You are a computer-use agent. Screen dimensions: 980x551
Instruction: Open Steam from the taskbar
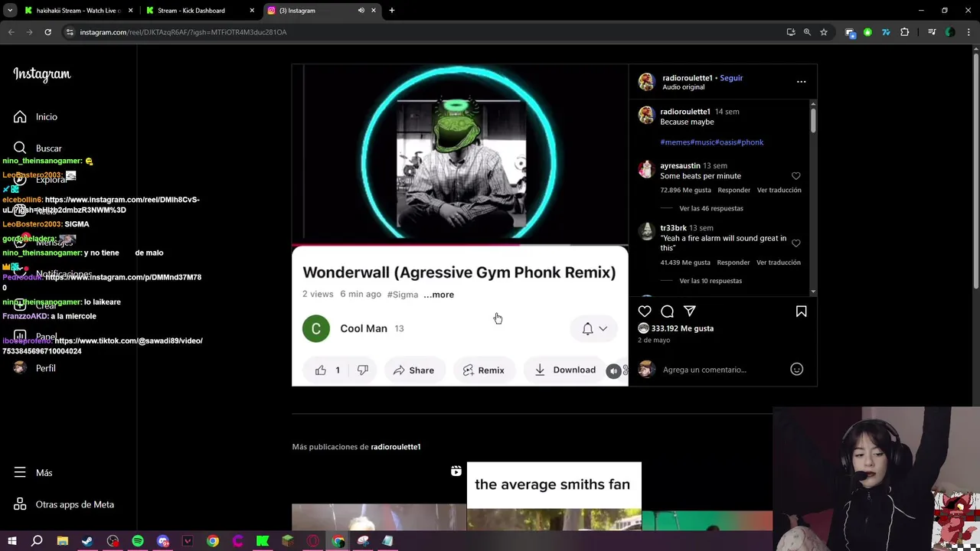pyautogui.click(x=87, y=541)
